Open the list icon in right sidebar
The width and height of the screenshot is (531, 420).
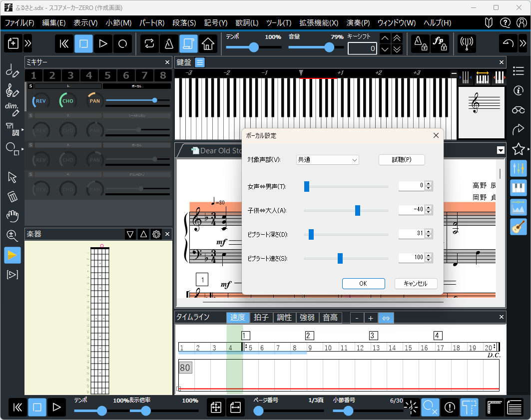click(x=519, y=71)
